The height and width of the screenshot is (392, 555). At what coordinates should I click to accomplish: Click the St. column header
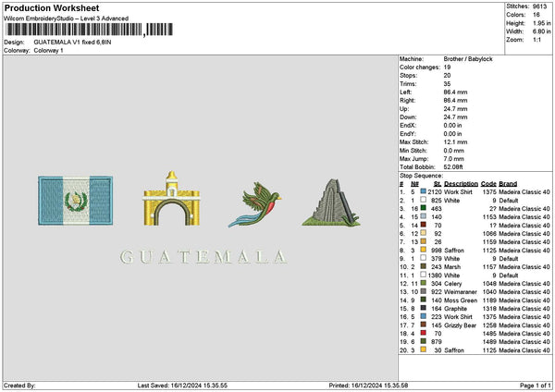[438, 184]
